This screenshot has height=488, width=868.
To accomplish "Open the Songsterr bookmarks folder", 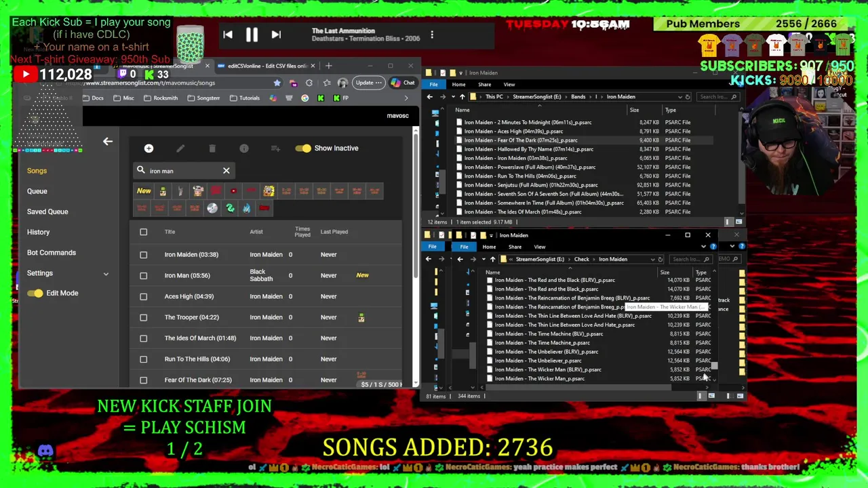I will (203, 98).
